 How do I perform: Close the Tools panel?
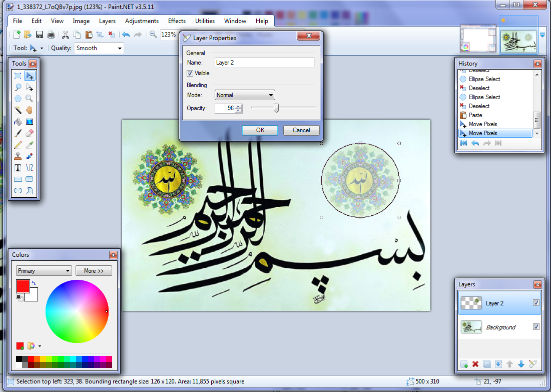point(33,64)
